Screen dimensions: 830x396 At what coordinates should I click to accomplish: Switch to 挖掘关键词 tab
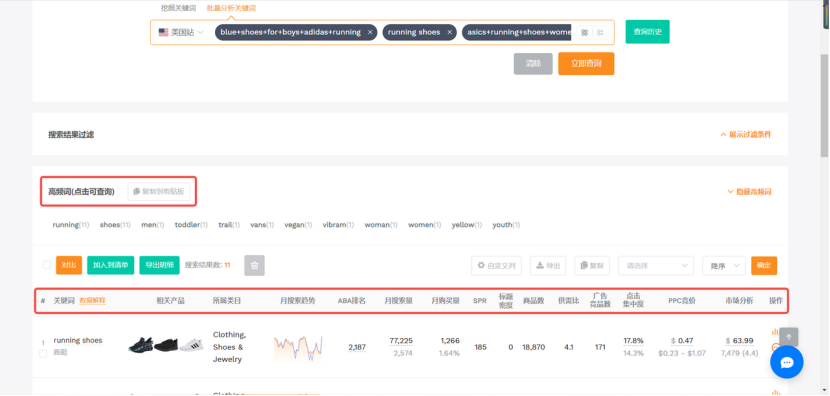[178, 8]
